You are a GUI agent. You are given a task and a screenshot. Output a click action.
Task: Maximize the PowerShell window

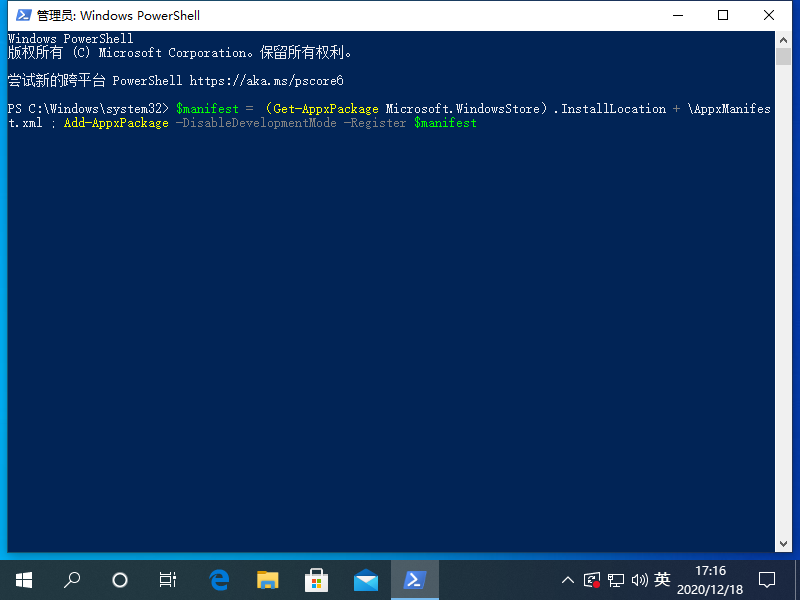click(x=723, y=15)
